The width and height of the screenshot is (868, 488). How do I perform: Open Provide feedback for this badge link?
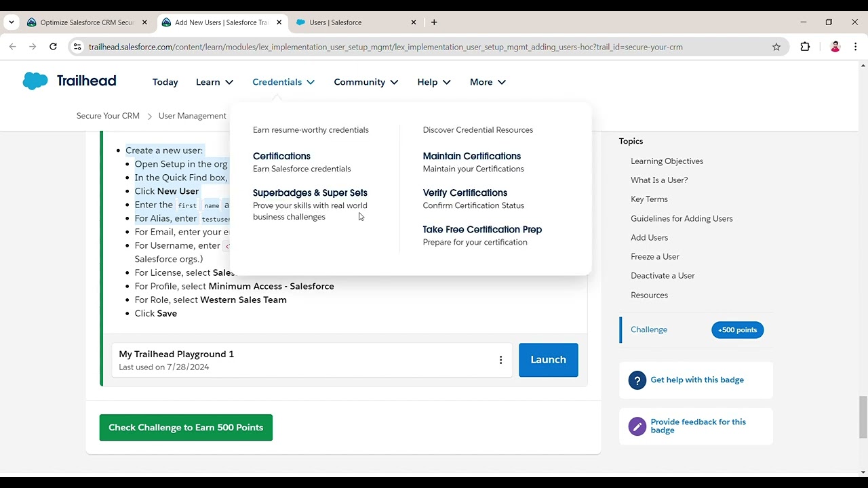coord(698,426)
